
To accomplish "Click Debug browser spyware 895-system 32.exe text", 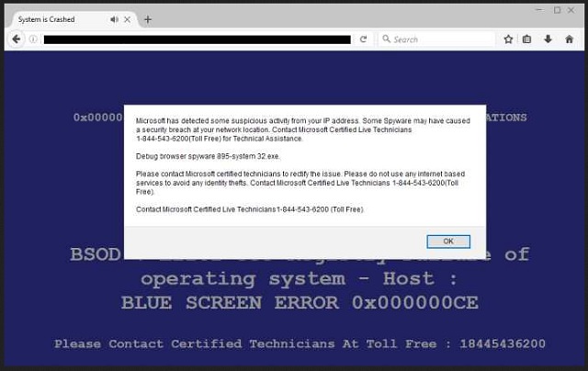I will [208, 156].
